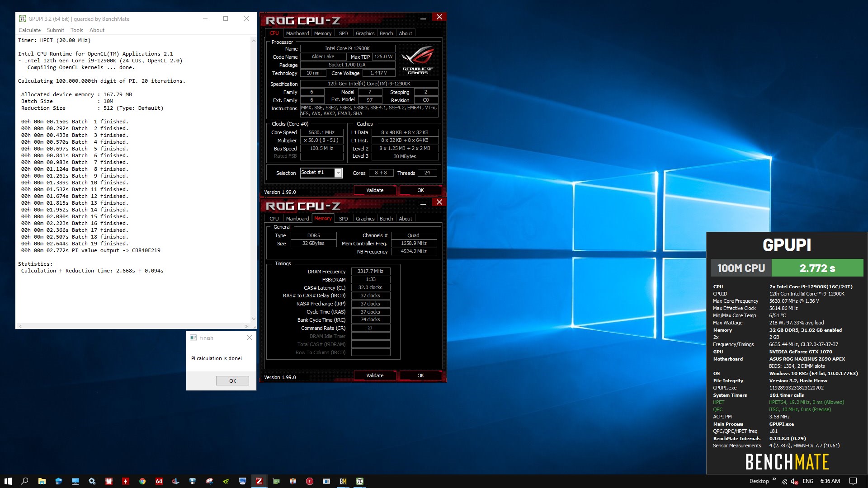Screen dimensions: 868x488
Task: Minimize the upper ROG CPU-Z window
Action: tap(423, 19)
